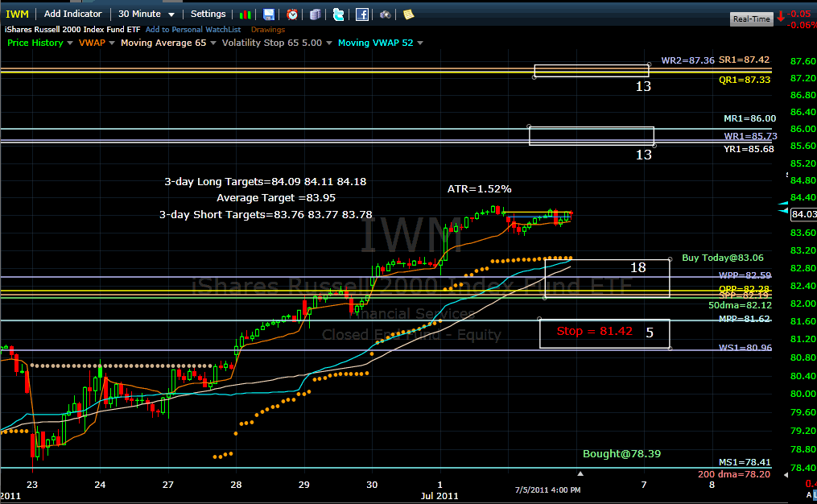Image resolution: width=817 pixels, height=504 pixels.
Task: Click the Jul 2011 month label
Action: pos(439,496)
